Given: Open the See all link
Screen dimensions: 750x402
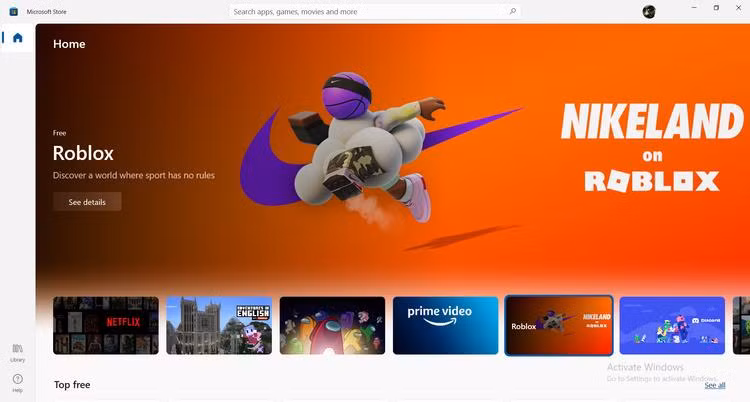Looking at the screenshot, I should (714, 385).
